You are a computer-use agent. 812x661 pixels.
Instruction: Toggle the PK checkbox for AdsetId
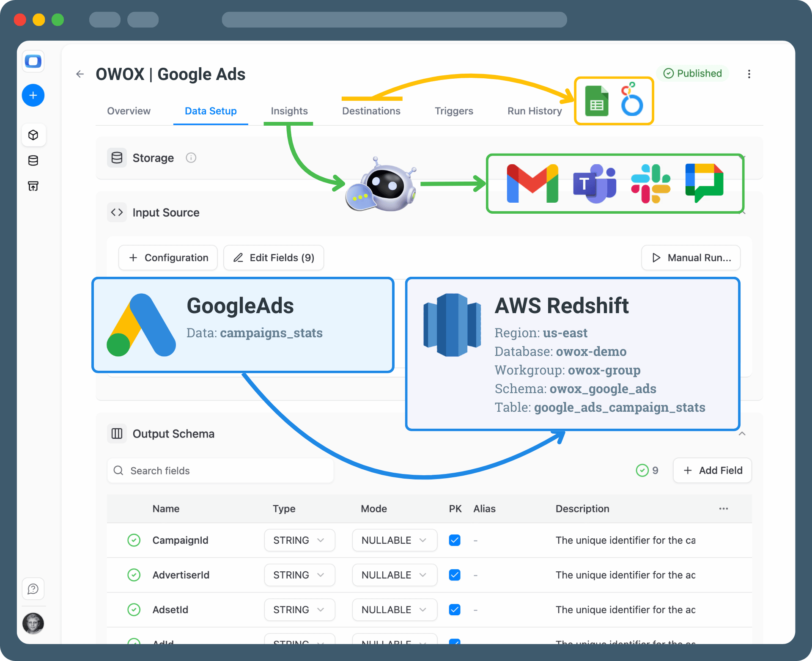tap(455, 610)
